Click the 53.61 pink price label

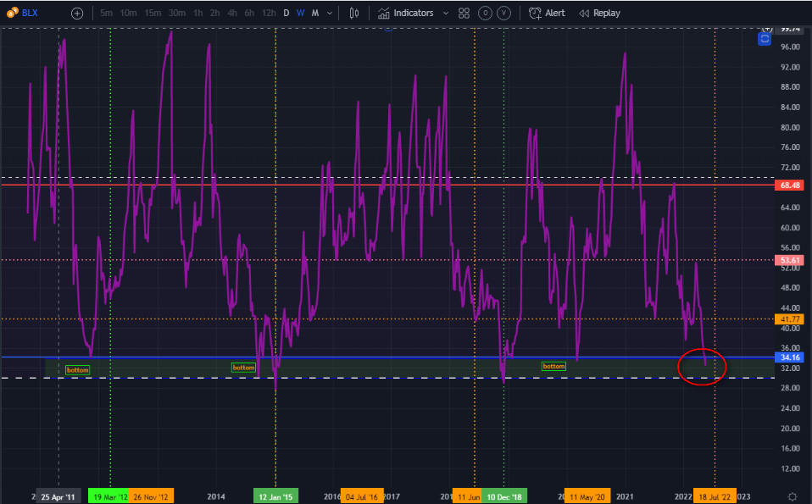[790, 260]
